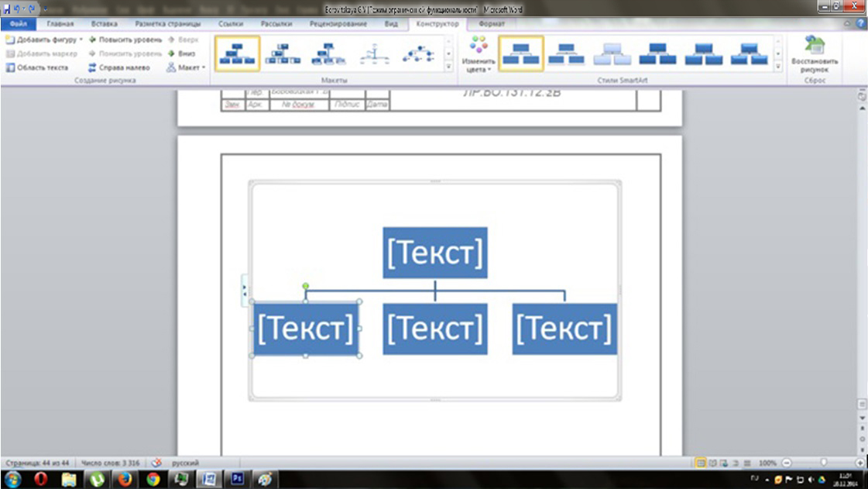
Task: Click Redo icon in quick access
Action: pyautogui.click(x=32, y=9)
